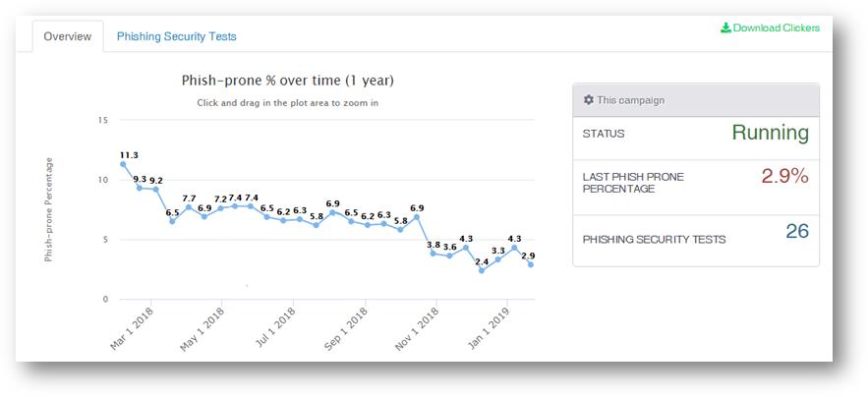
Task: Click the Phish-prone % over time chart title
Action: pos(287,81)
